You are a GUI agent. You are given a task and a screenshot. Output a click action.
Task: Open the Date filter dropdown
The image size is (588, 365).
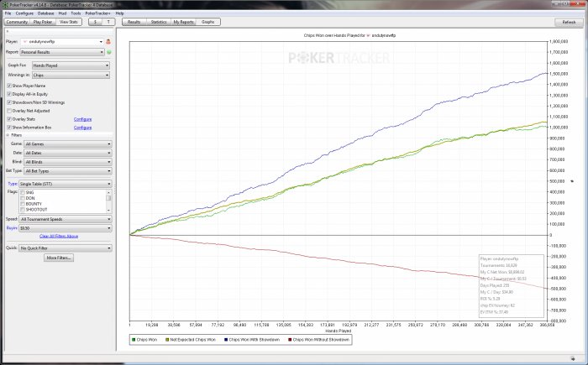pos(68,153)
